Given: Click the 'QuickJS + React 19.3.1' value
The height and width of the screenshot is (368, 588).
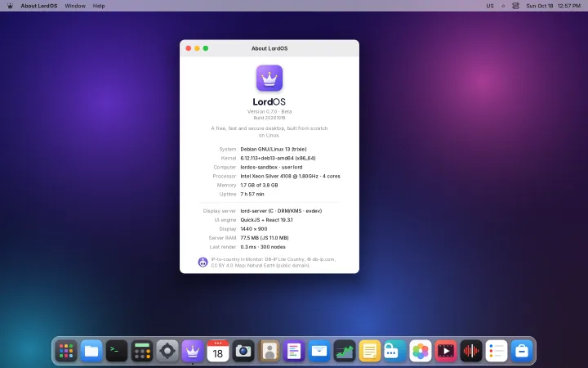Looking at the screenshot, I should [x=266, y=220].
